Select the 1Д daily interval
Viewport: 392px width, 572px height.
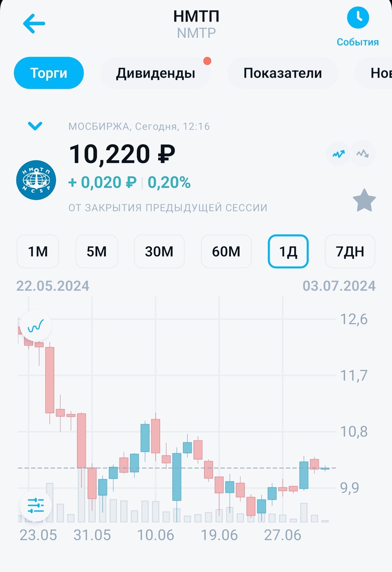288,251
